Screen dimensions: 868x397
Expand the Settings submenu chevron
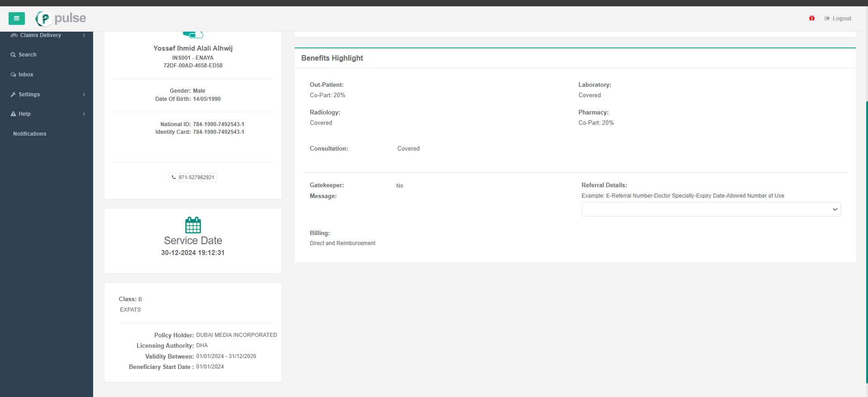click(84, 95)
